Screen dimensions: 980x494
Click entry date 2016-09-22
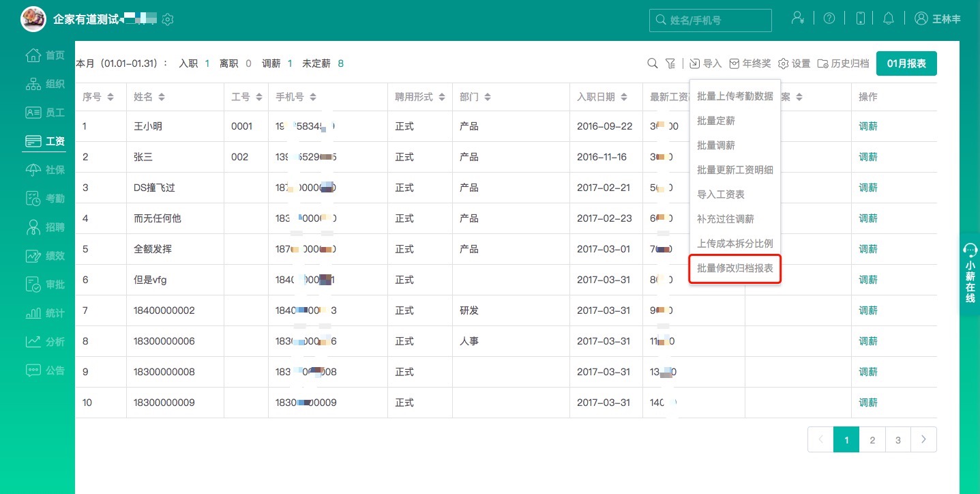[605, 126]
